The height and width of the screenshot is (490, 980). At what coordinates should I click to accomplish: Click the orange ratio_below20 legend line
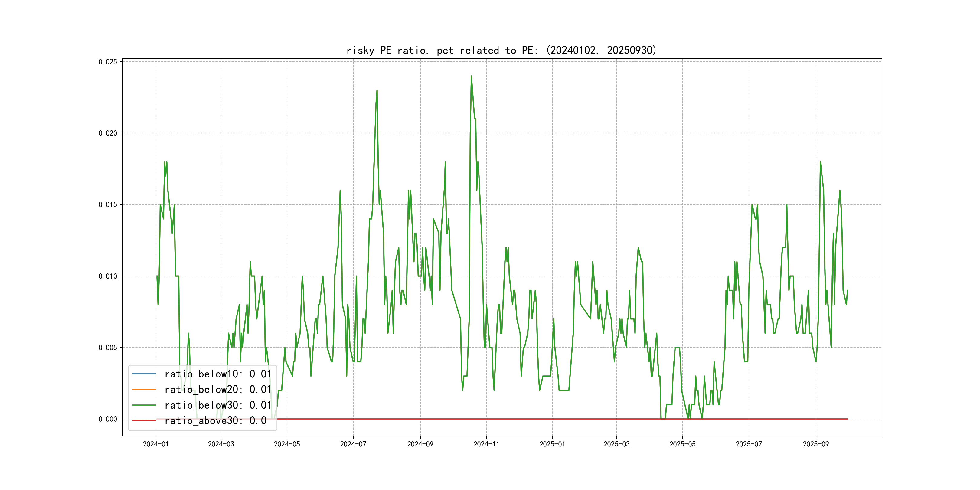coord(144,389)
